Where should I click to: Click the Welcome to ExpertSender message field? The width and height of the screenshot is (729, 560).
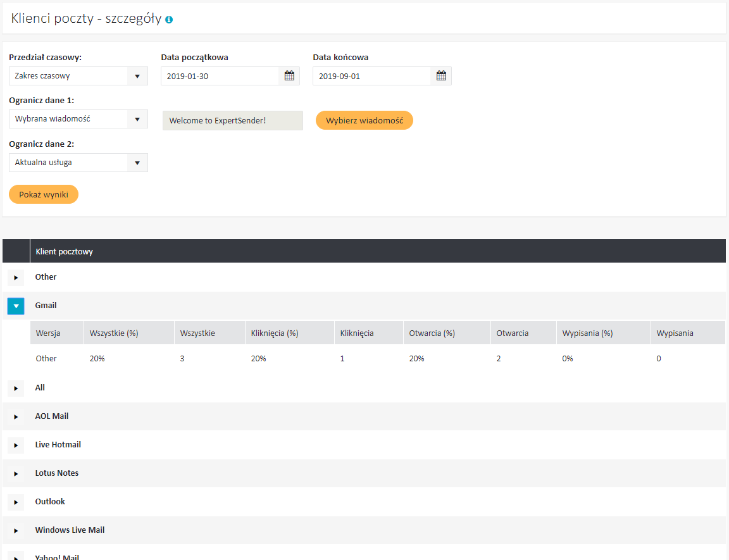[232, 121]
